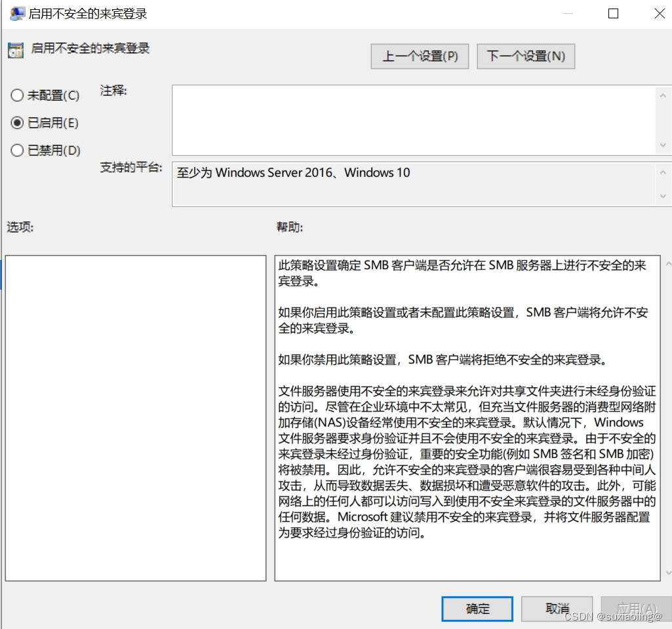Viewport: 672px width, 629px height.
Task: Click the empty options pane under 选项
Action: (x=136, y=418)
